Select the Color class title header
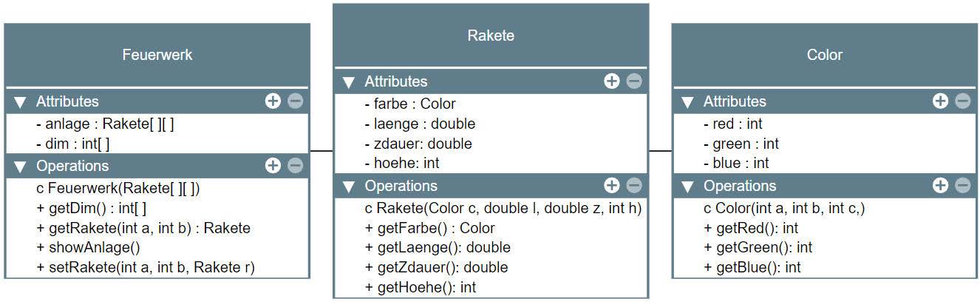Screen dimensions: 980x302 click(x=824, y=55)
